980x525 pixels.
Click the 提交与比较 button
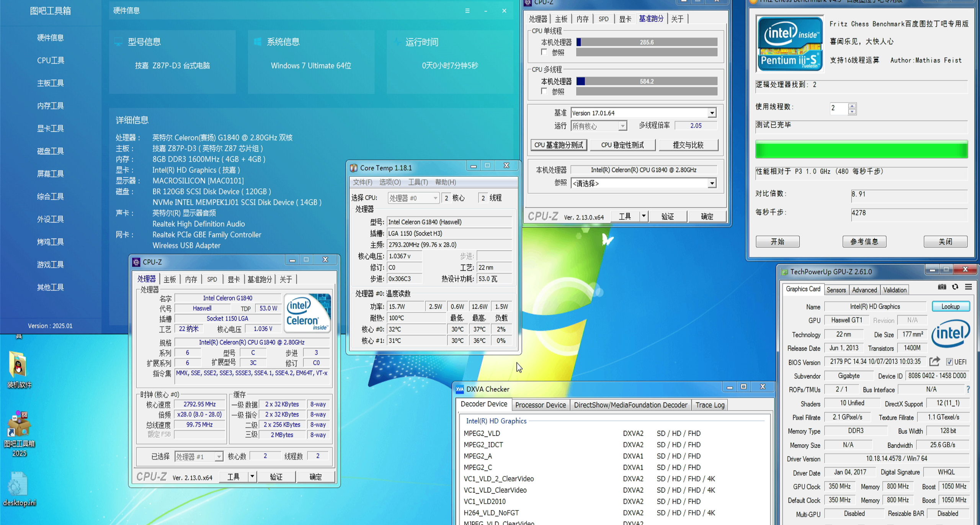[688, 145]
